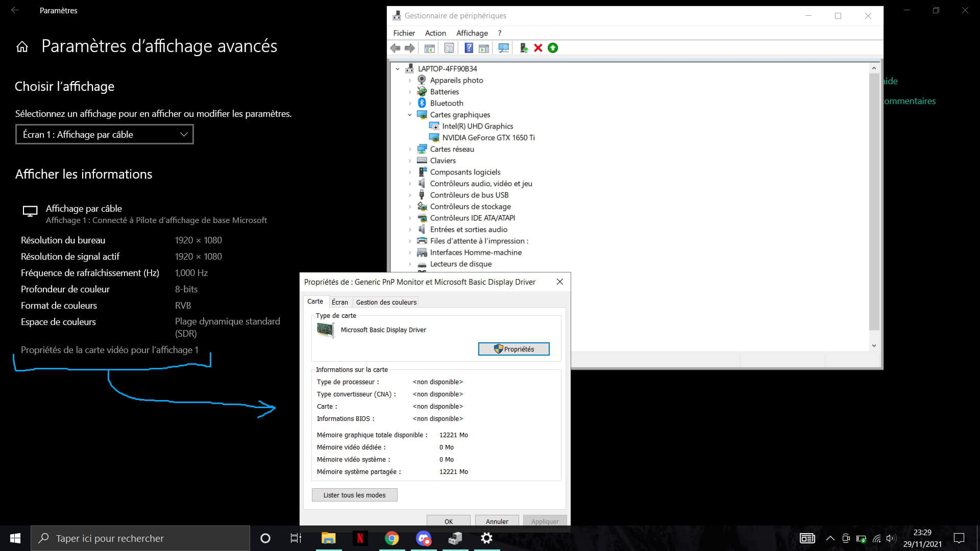Click the update driver toolbar icon

click(x=524, y=48)
